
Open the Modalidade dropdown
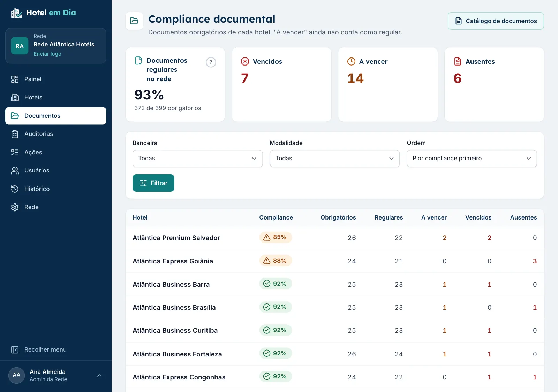tap(335, 159)
